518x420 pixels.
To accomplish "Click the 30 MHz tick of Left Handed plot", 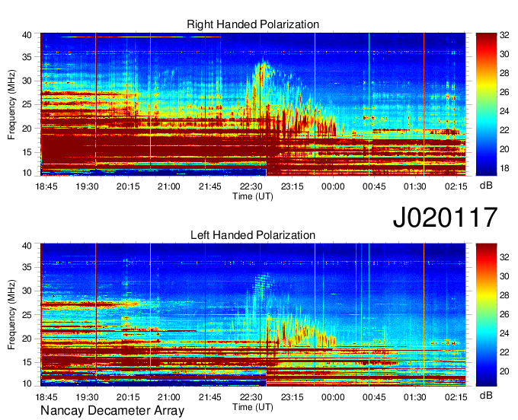I will (x=27, y=291).
